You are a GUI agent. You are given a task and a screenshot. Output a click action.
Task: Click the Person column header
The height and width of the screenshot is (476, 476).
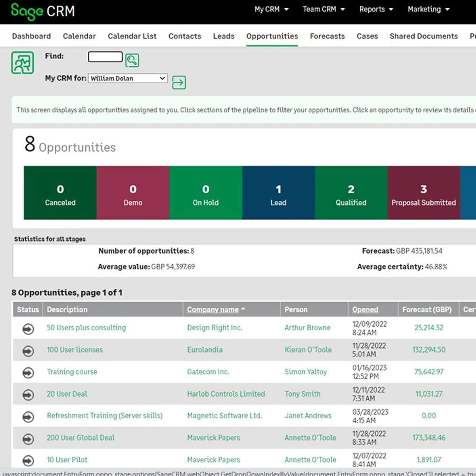pos(296,309)
